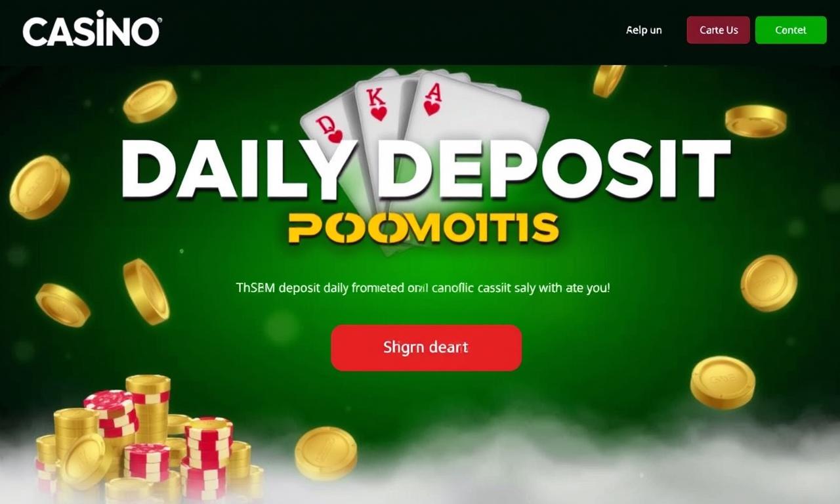Click the DAILY DEPOSIT headline

[425, 171]
